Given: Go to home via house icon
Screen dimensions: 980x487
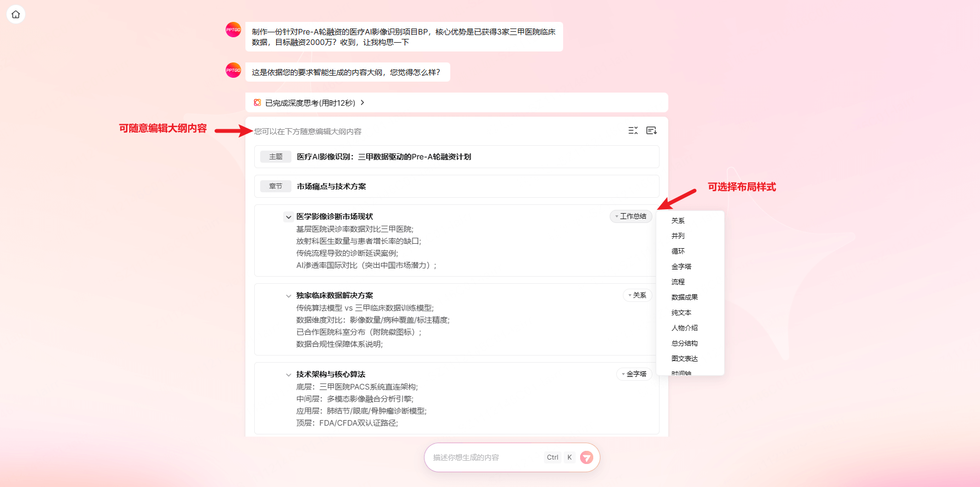Looking at the screenshot, I should coord(16,14).
